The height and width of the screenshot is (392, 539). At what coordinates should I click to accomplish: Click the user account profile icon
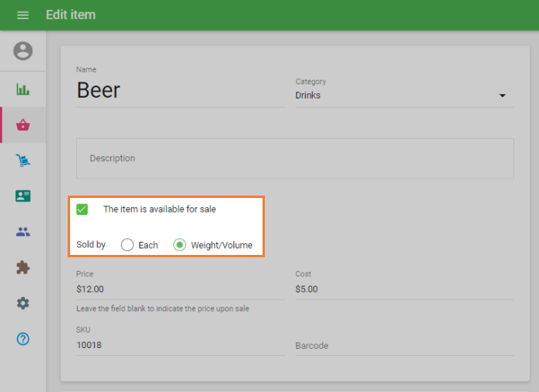pyautogui.click(x=23, y=51)
